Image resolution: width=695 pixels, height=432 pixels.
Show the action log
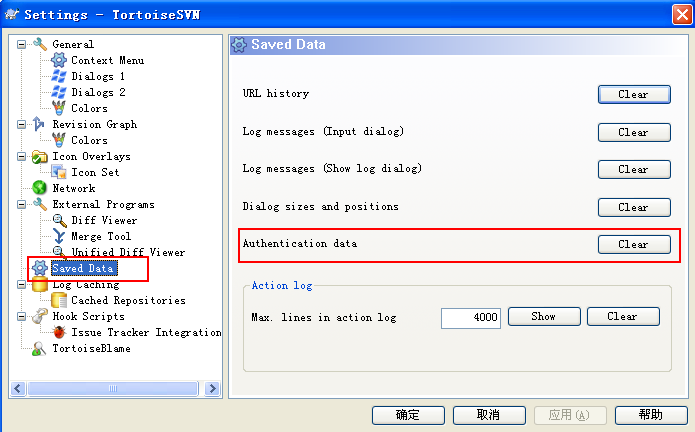(x=544, y=316)
